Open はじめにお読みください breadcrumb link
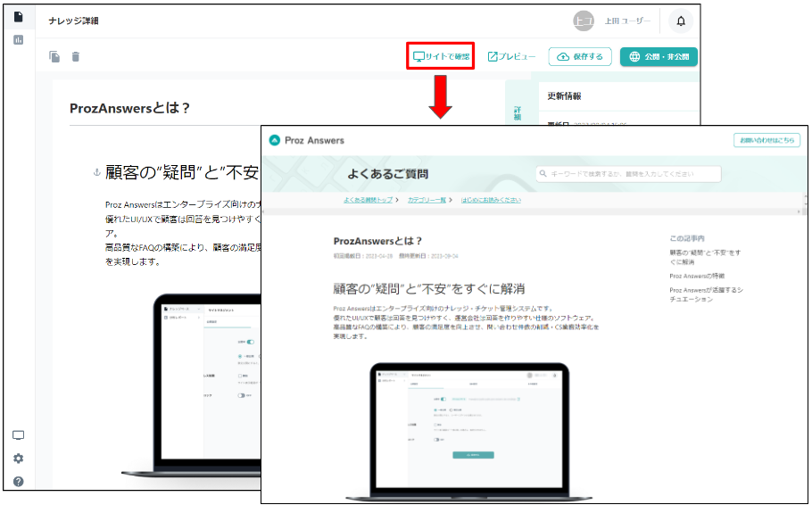 pos(491,200)
